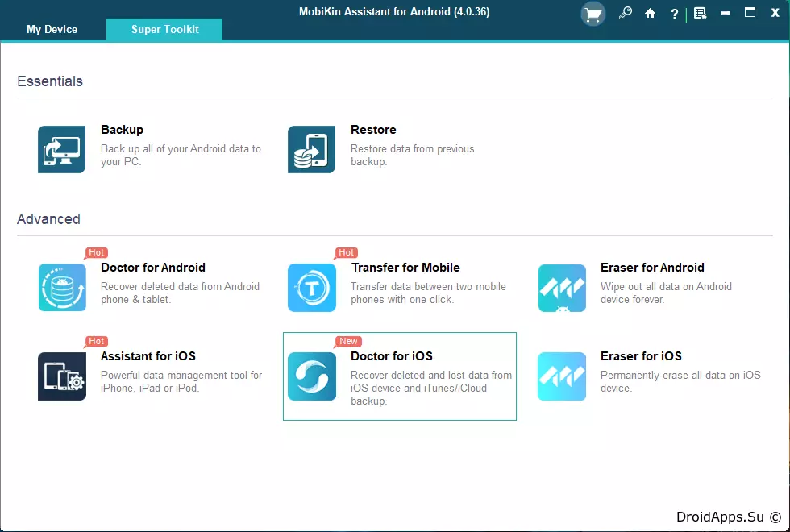
Task: Click New badge on Doctor for iOS
Action: coord(348,342)
